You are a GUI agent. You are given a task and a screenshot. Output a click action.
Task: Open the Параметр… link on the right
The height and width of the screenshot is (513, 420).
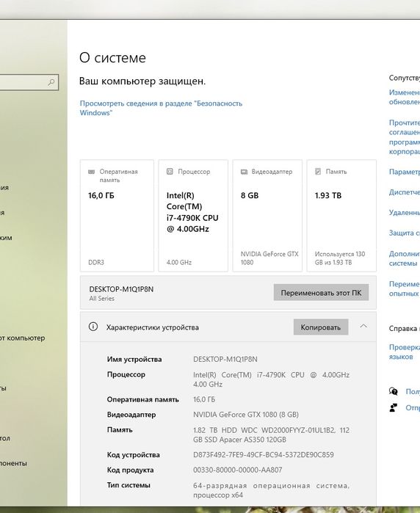click(405, 172)
